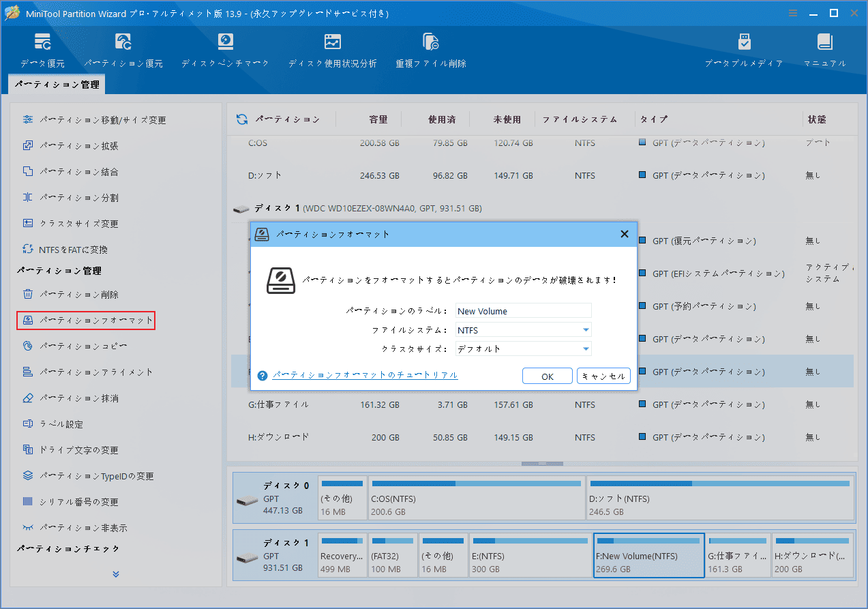
Task: Launch ディスクベンチマーク
Action: pyautogui.click(x=225, y=50)
